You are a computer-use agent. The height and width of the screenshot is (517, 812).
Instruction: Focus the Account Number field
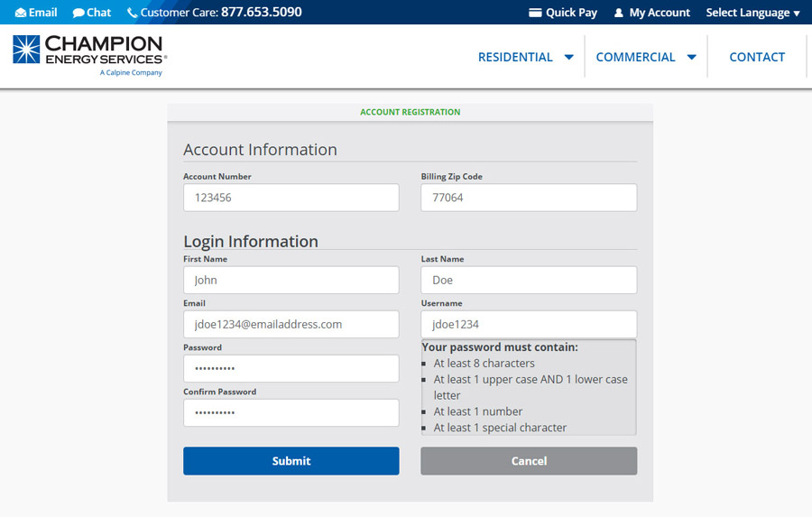point(291,198)
